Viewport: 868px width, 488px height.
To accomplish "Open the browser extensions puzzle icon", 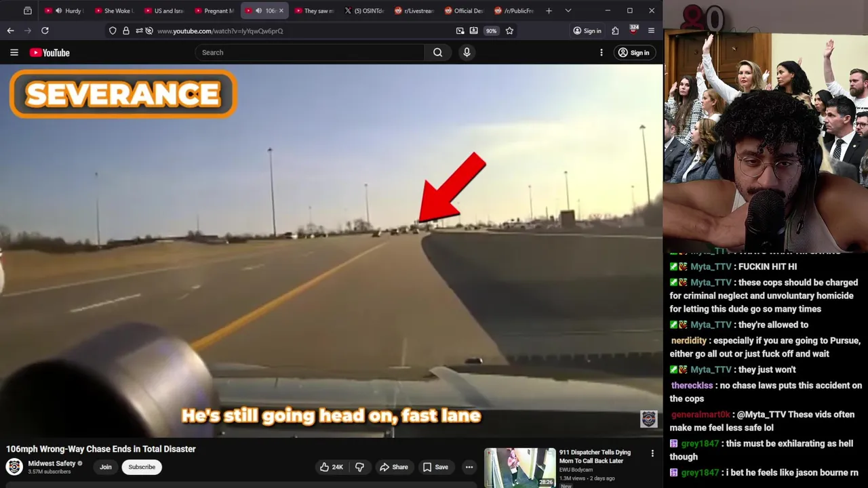I will 615,30.
